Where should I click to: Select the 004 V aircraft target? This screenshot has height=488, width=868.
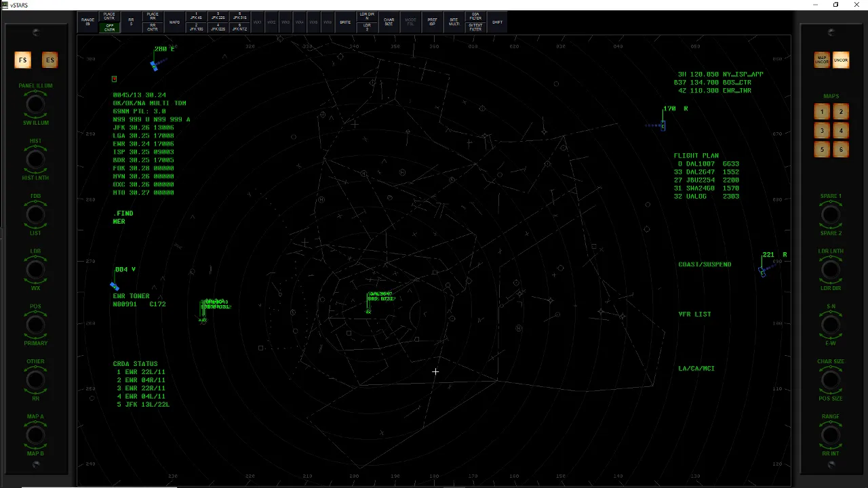tap(115, 287)
